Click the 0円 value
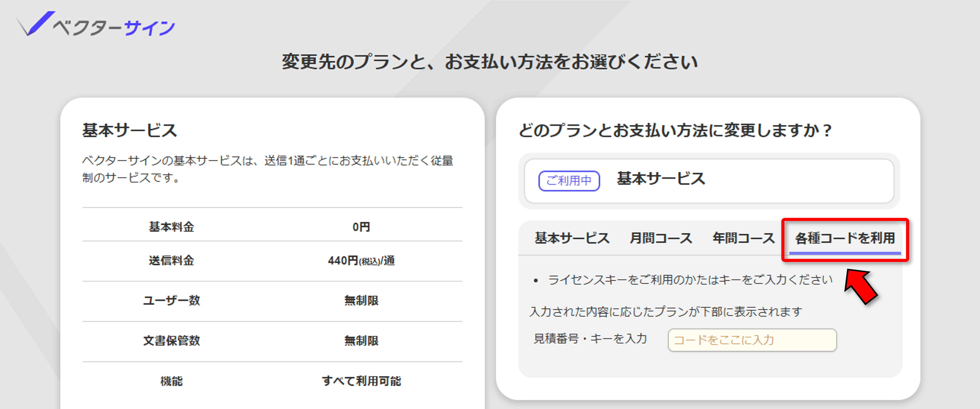 tap(361, 227)
